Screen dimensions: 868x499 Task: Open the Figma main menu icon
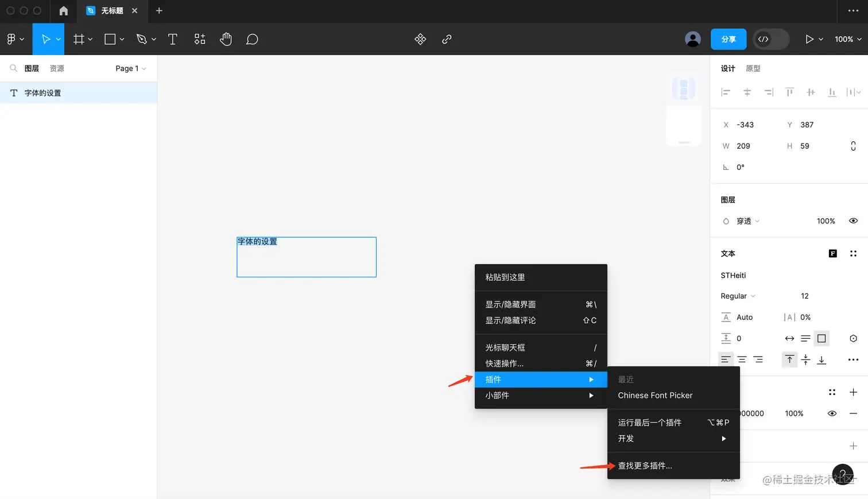coord(11,39)
